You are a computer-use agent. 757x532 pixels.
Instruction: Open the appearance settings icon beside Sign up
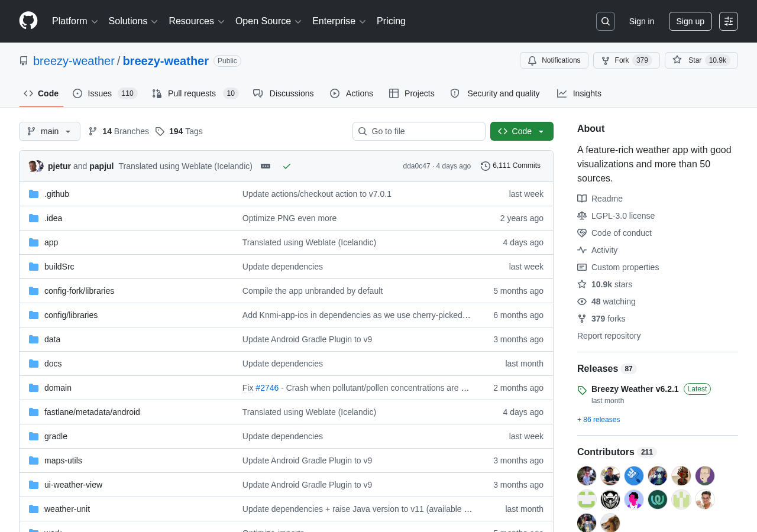point(729,21)
